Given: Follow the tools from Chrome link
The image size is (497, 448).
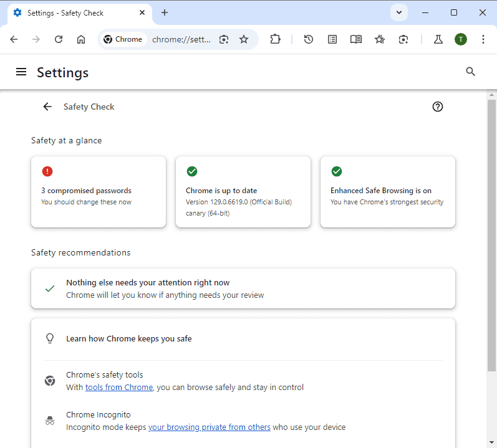Looking at the screenshot, I should (x=119, y=387).
